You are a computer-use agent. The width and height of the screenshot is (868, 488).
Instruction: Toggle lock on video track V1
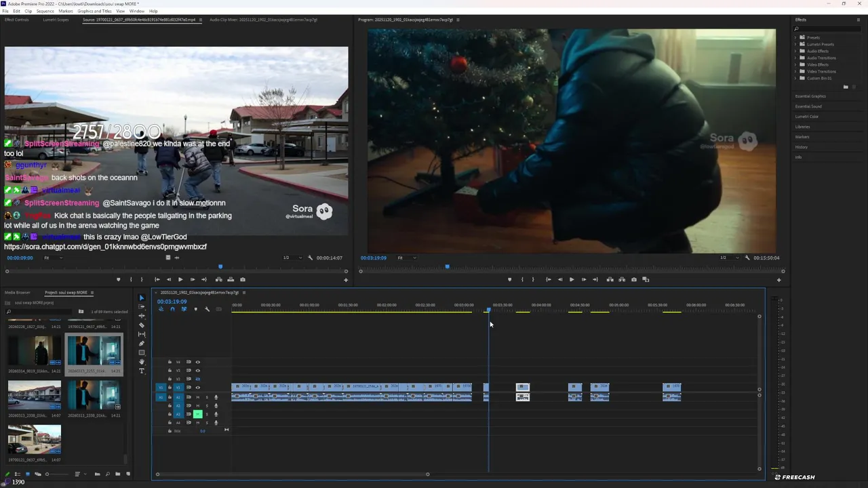coord(170,388)
